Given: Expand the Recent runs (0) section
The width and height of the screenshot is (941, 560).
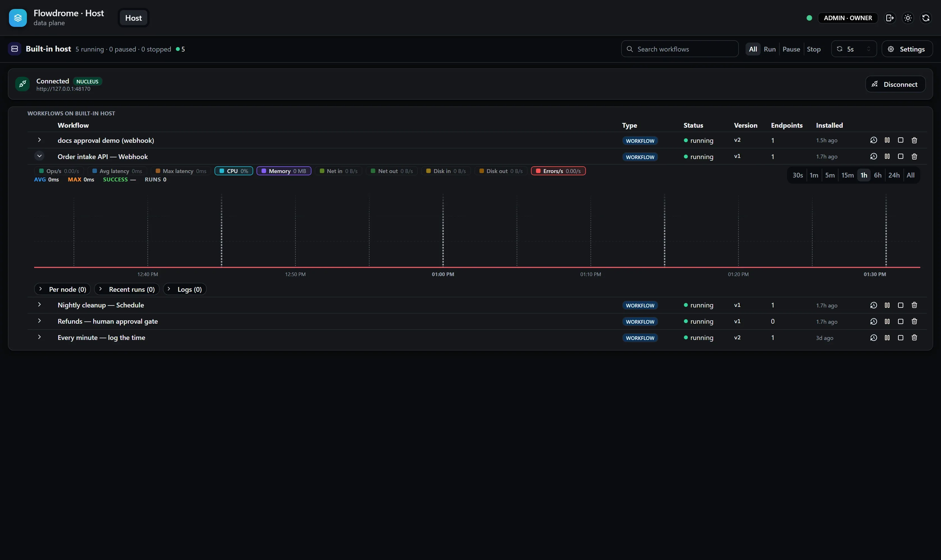Looking at the screenshot, I should click(127, 289).
